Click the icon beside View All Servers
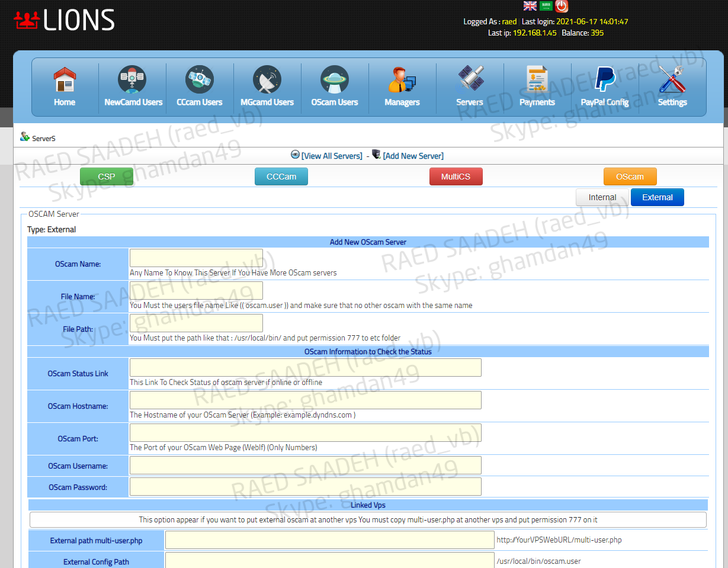This screenshot has height=568, width=728. (295, 155)
